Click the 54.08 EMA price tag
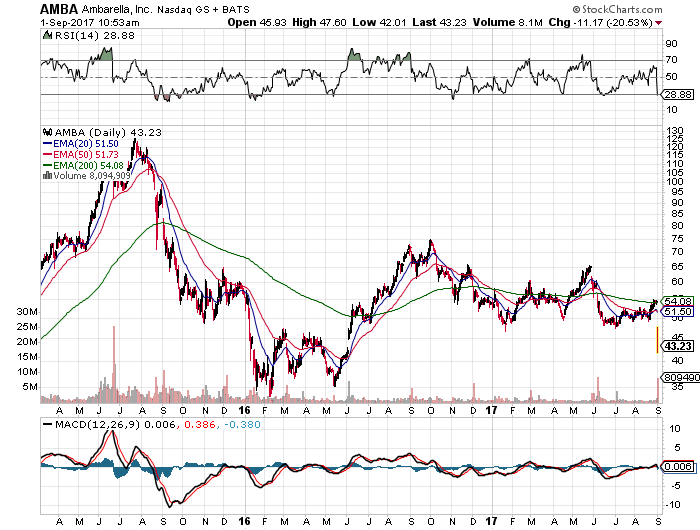The image size is (700, 530). pyautogui.click(x=678, y=301)
